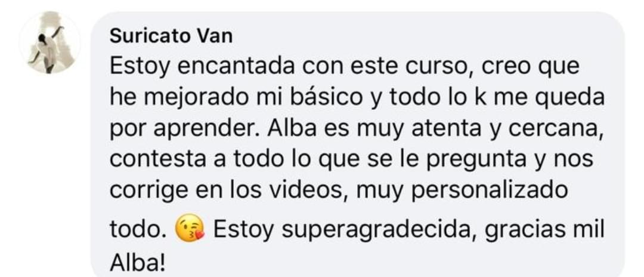Click the kissing face emoji
Viewport: 644px width, 277px height.
point(190,229)
